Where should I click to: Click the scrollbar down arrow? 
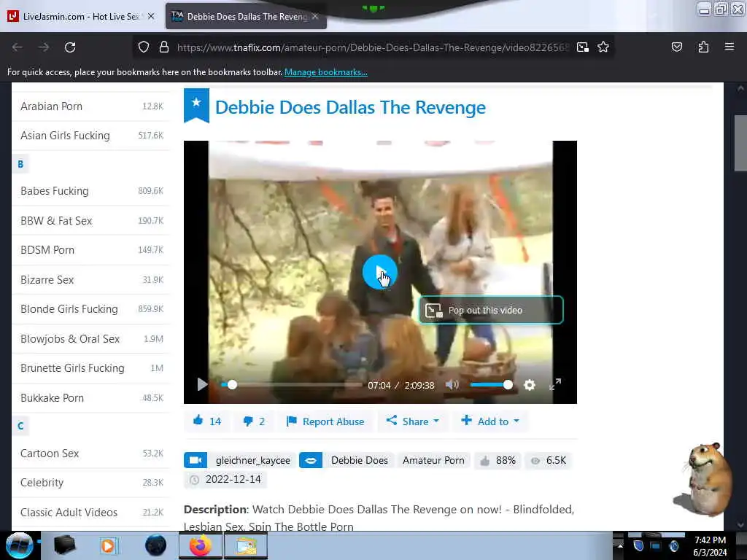(x=740, y=524)
